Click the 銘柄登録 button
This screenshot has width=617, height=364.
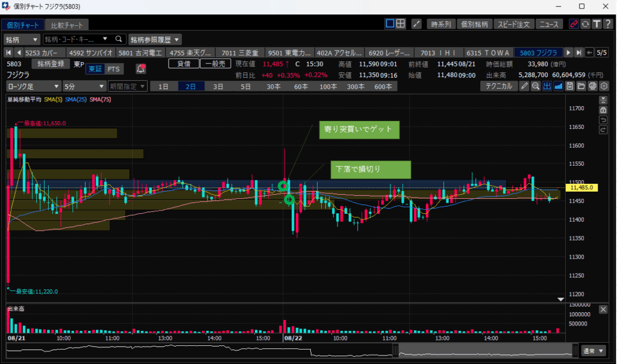coord(51,63)
